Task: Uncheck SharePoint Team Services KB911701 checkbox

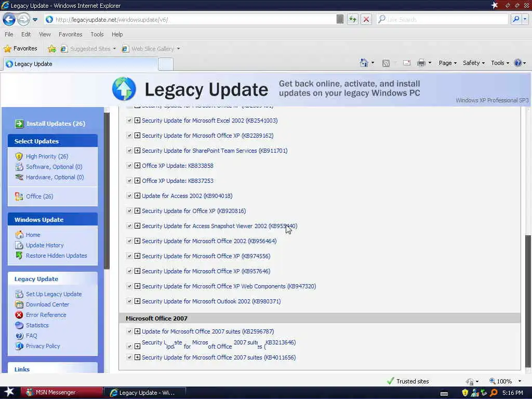Action: (x=129, y=150)
